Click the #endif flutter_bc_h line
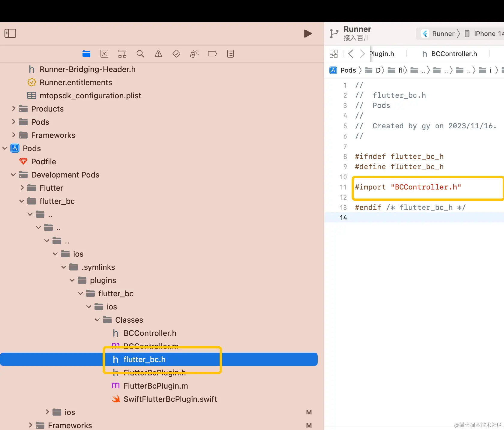The image size is (504, 430). tap(410, 208)
